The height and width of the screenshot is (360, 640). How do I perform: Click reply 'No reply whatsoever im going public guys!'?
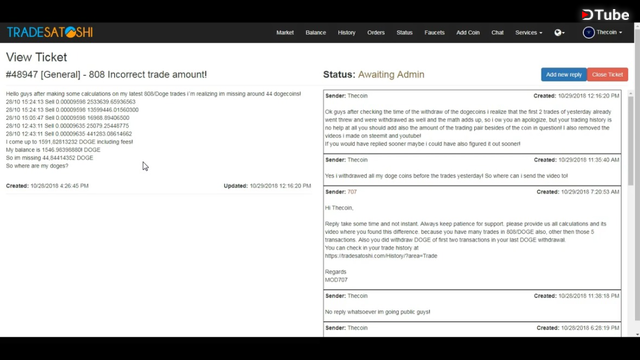pyautogui.click(x=378, y=312)
